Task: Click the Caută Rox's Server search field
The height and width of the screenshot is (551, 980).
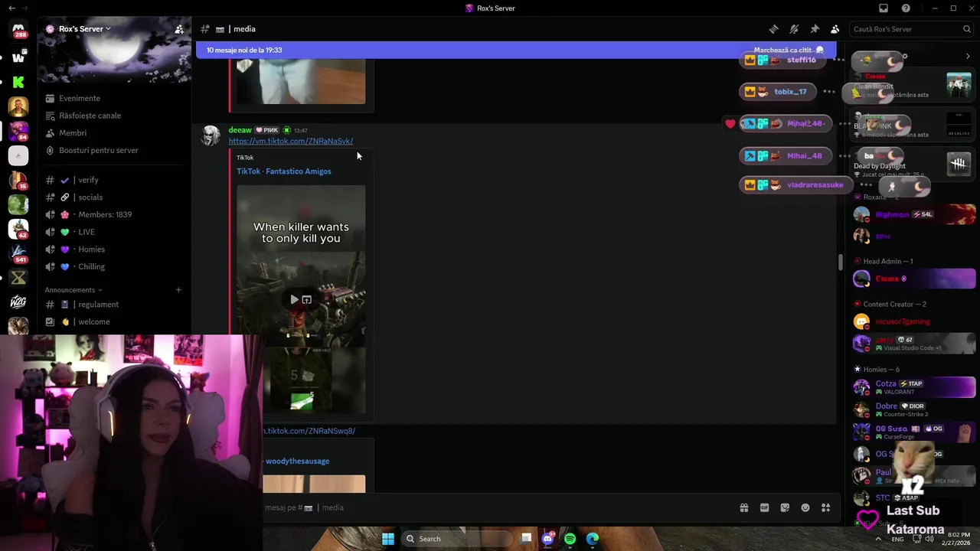Action: 911,29
